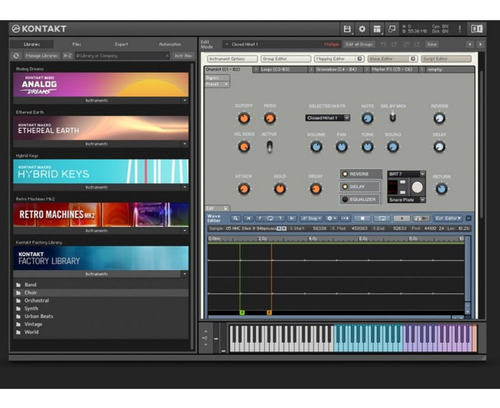Open the Preset dropdown under Pages
Image resolution: width=500 pixels, height=408 pixels.
[x=217, y=84]
